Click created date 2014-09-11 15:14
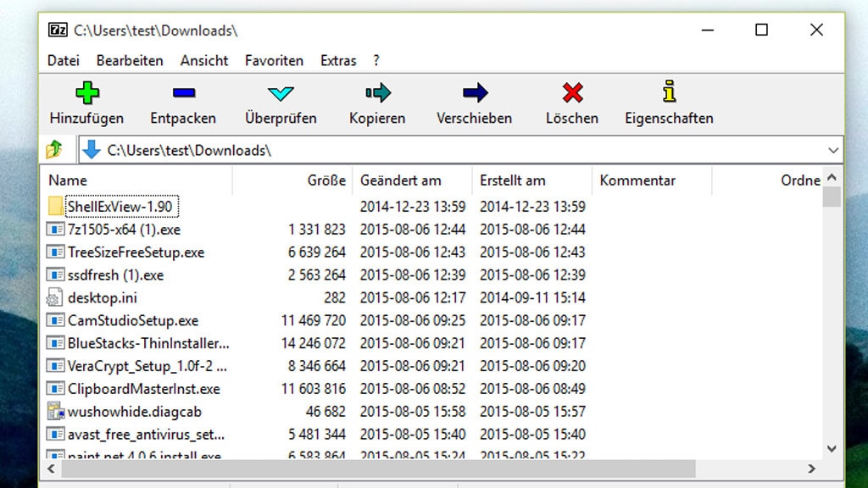Screen dimensions: 868x488 (x=532, y=297)
